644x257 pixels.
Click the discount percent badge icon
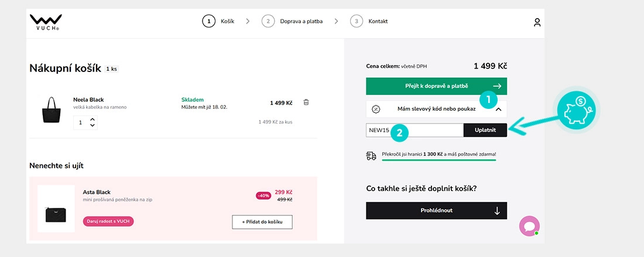(375, 109)
